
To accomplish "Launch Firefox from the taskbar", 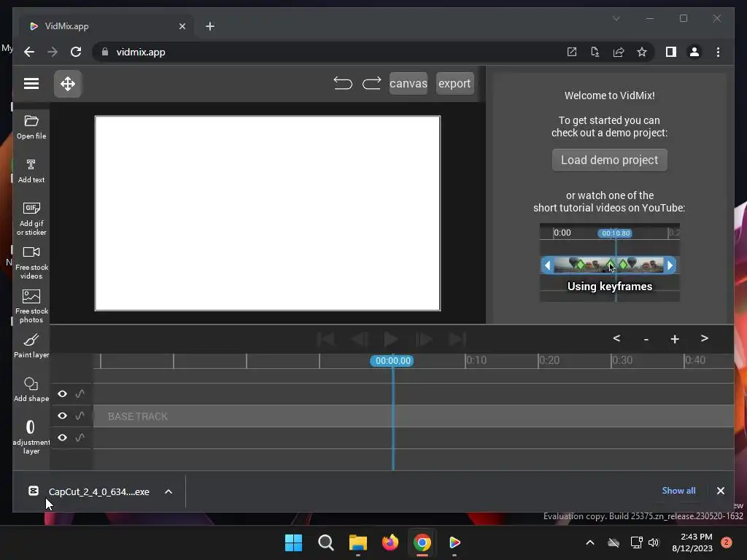I will [390, 542].
